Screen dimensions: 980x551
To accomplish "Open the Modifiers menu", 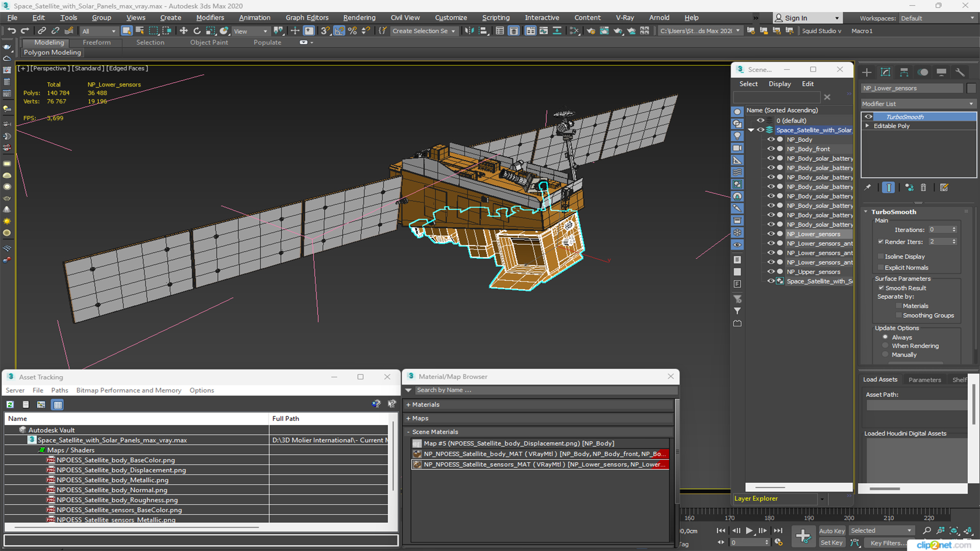I will [210, 18].
